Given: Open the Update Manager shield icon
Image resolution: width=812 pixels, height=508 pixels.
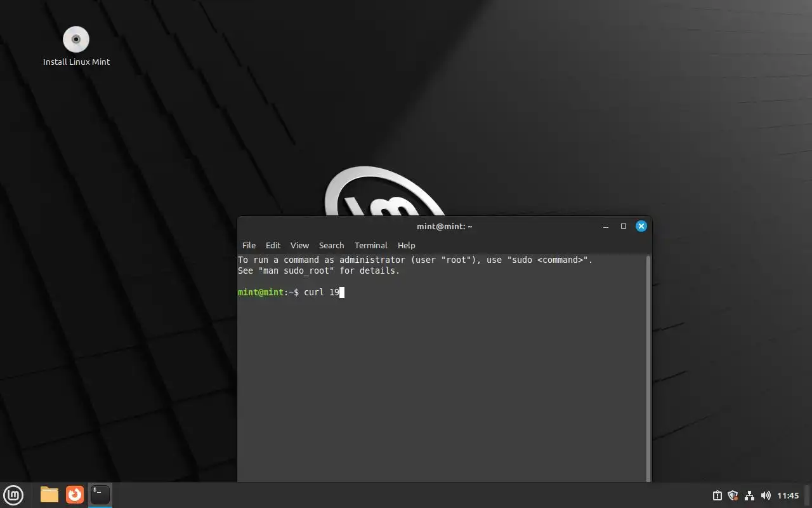Looking at the screenshot, I should [x=733, y=495].
